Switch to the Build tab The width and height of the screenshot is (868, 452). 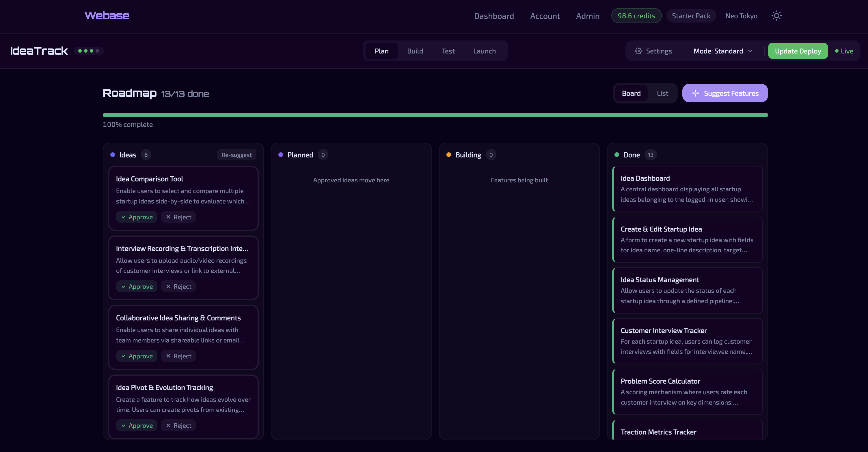click(x=415, y=51)
